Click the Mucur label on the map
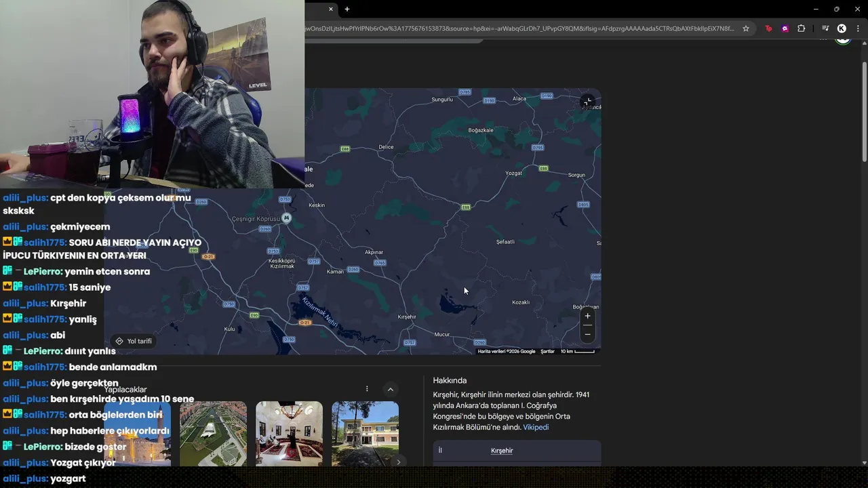The image size is (868, 488). pos(442,334)
